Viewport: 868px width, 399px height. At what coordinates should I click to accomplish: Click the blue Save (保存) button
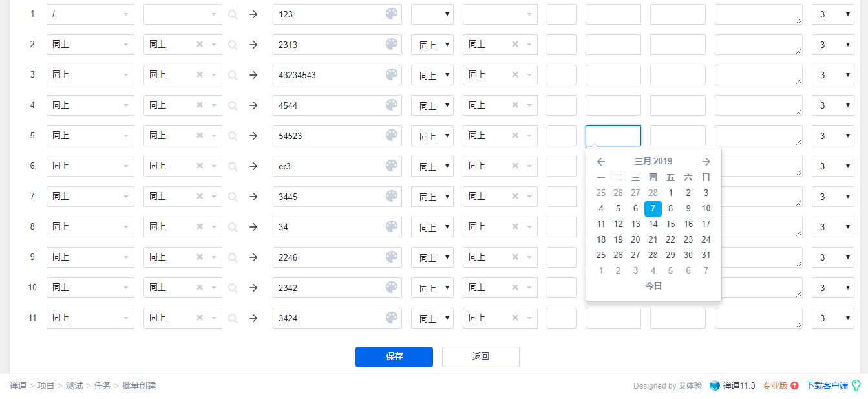(x=394, y=356)
